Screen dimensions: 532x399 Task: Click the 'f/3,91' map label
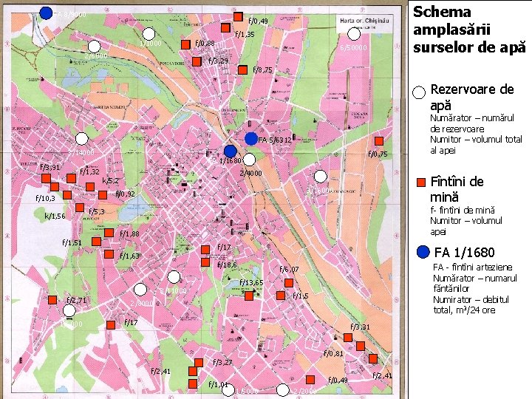[x=50, y=167]
